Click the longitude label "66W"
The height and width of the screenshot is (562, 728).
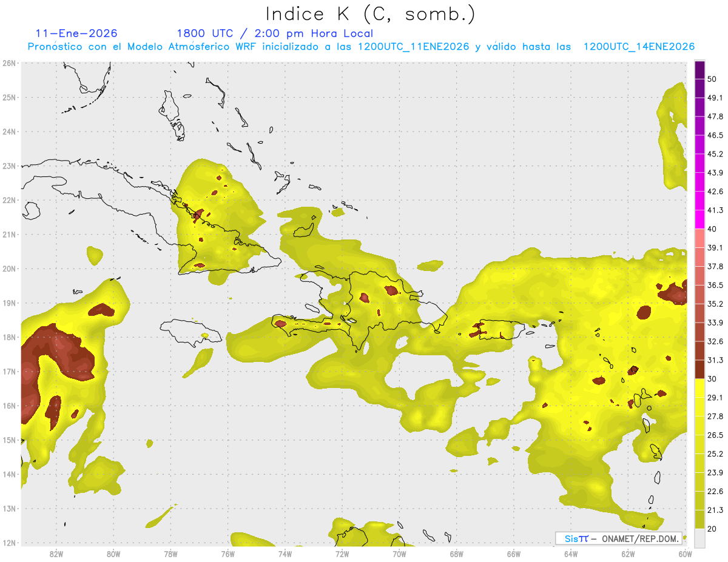[x=514, y=554]
